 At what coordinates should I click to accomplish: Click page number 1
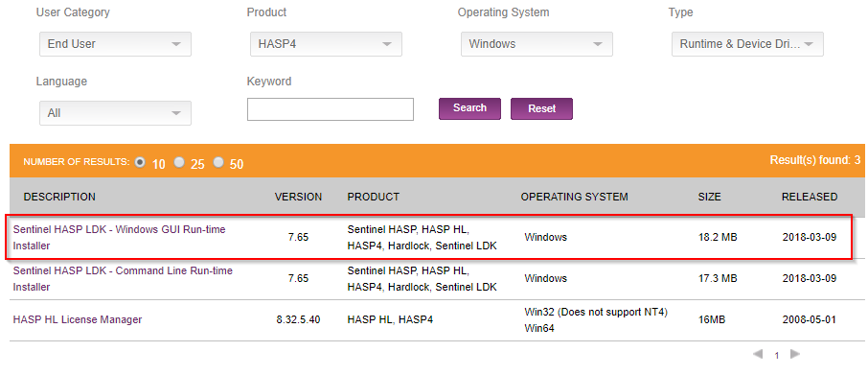[x=777, y=356]
